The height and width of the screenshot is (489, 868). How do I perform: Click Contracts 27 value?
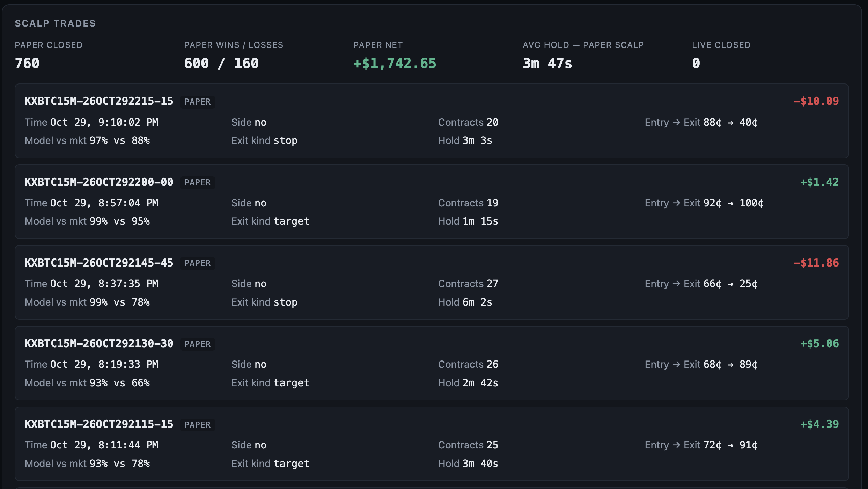(x=492, y=284)
